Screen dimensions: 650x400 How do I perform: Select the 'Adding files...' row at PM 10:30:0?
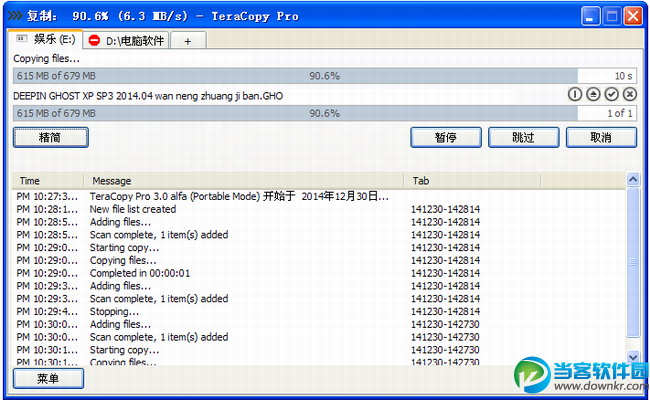pyautogui.click(x=319, y=324)
